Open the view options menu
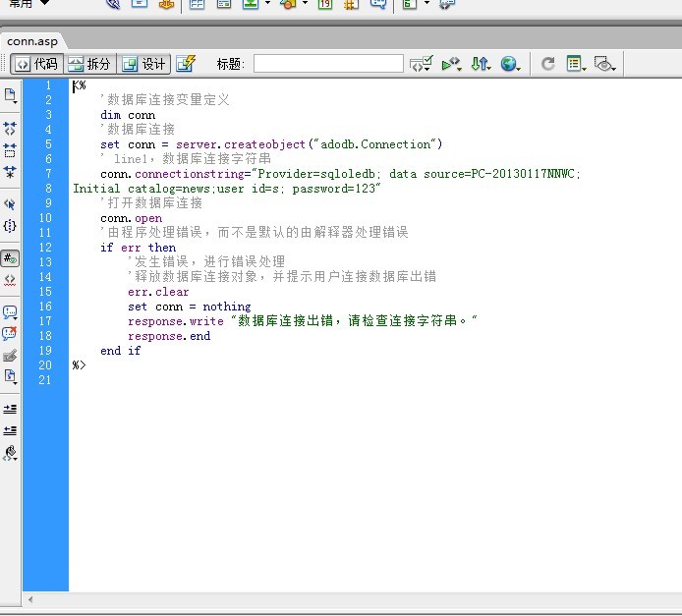 click(x=576, y=64)
